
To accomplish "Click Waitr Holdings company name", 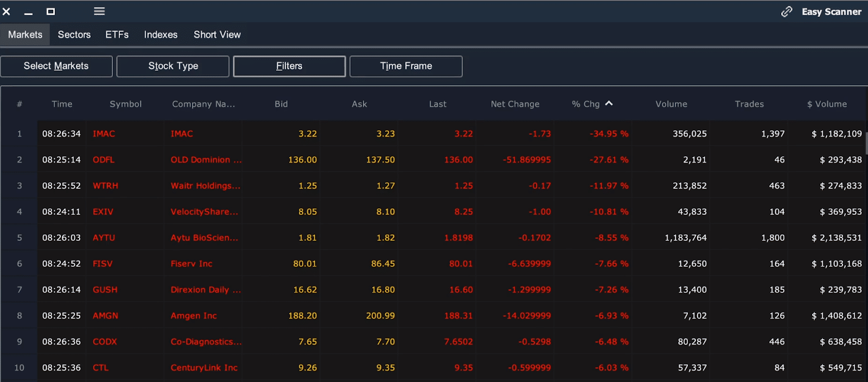I will (206, 186).
